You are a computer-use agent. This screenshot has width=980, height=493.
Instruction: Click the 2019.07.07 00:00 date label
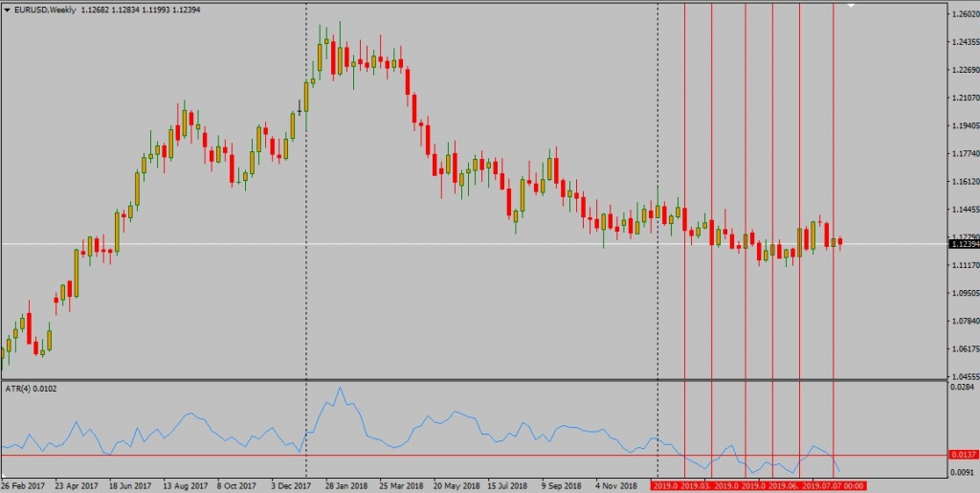[x=834, y=485]
